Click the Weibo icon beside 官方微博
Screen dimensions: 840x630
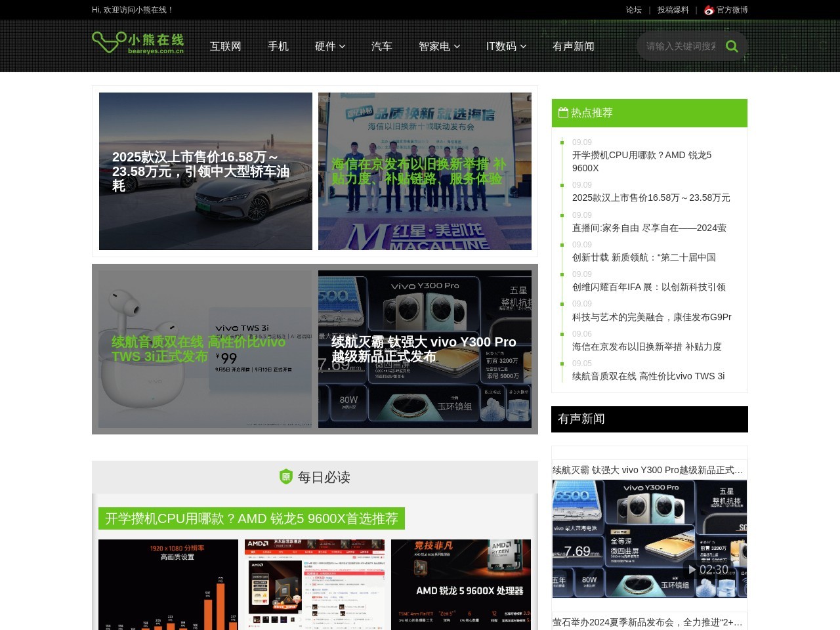coord(708,10)
